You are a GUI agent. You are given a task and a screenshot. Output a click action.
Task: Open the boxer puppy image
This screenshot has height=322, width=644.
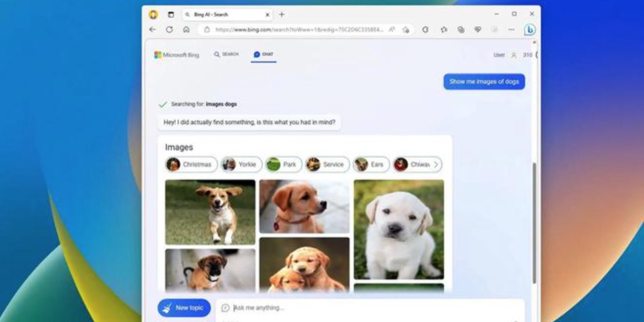210,270
